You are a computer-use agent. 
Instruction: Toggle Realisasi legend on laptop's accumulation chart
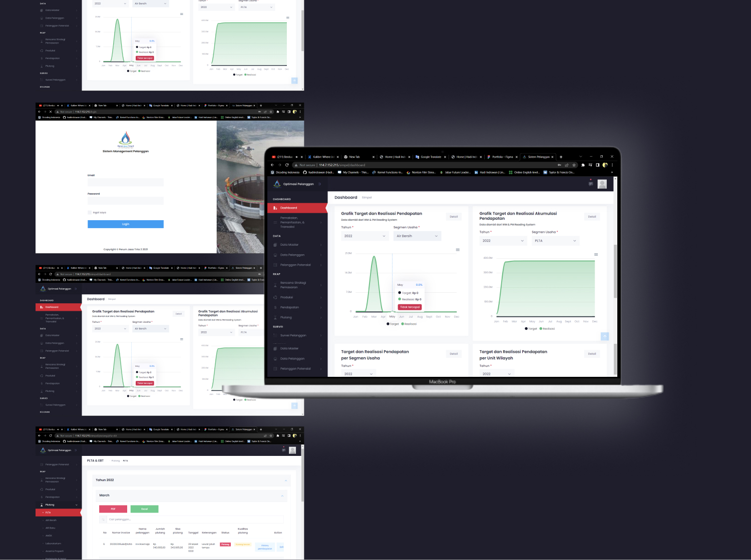[x=547, y=329]
